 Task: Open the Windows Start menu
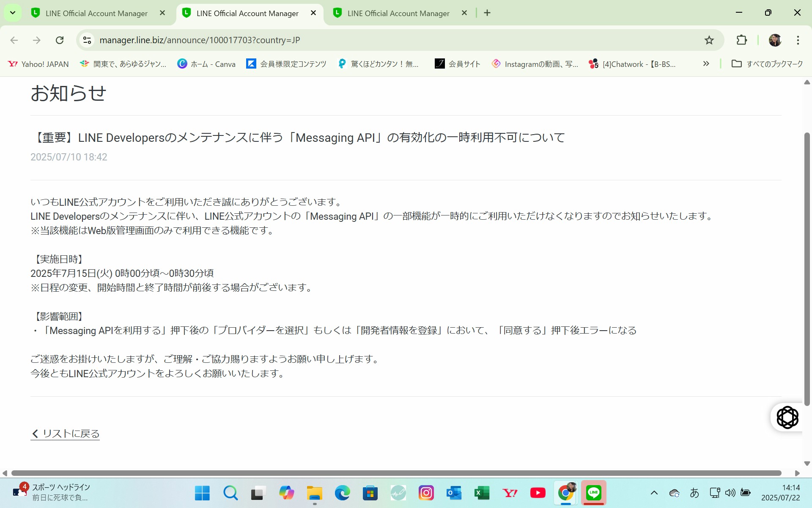[x=202, y=493]
